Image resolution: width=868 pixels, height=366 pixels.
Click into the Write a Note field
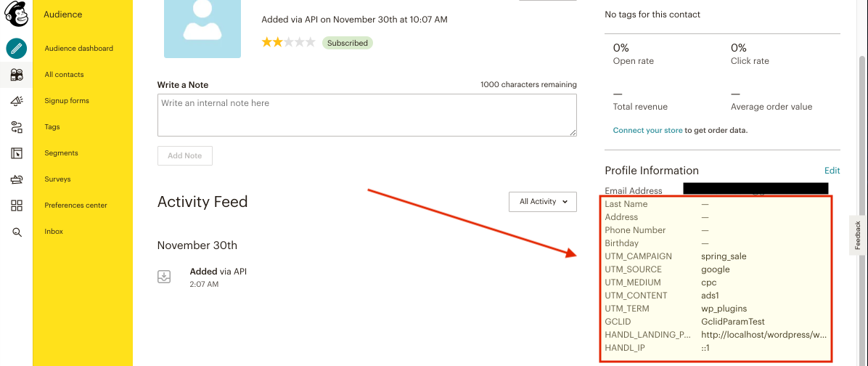click(x=367, y=115)
